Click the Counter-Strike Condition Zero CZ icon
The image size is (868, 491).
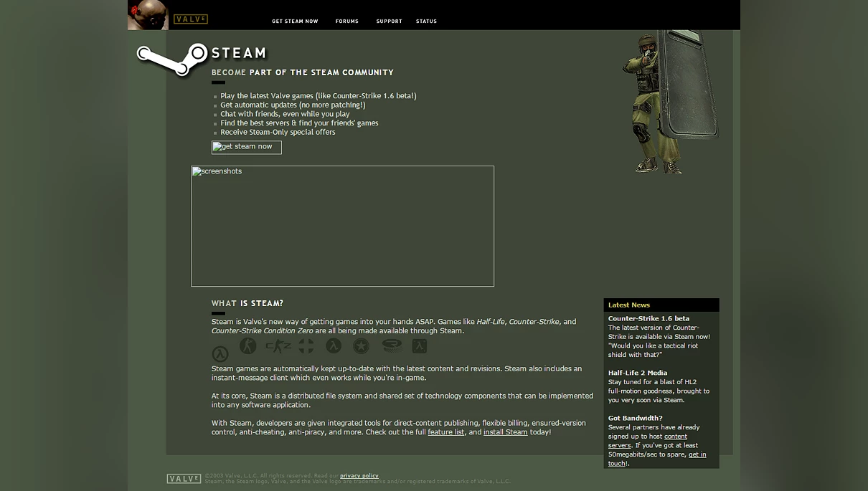pyautogui.click(x=278, y=346)
